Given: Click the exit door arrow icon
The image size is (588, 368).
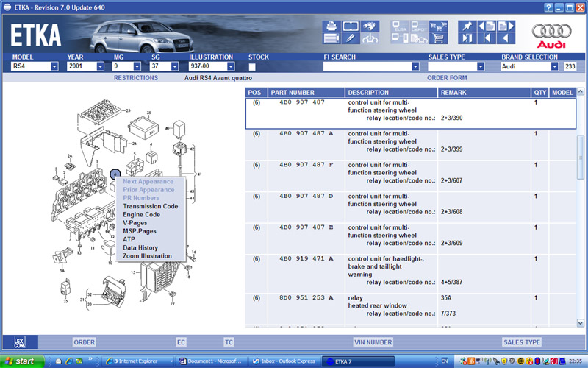Looking at the screenshot, I should click(467, 38).
